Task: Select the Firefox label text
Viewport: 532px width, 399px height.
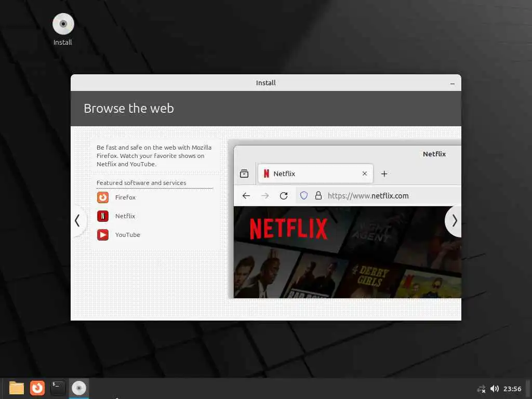Action: click(x=125, y=197)
